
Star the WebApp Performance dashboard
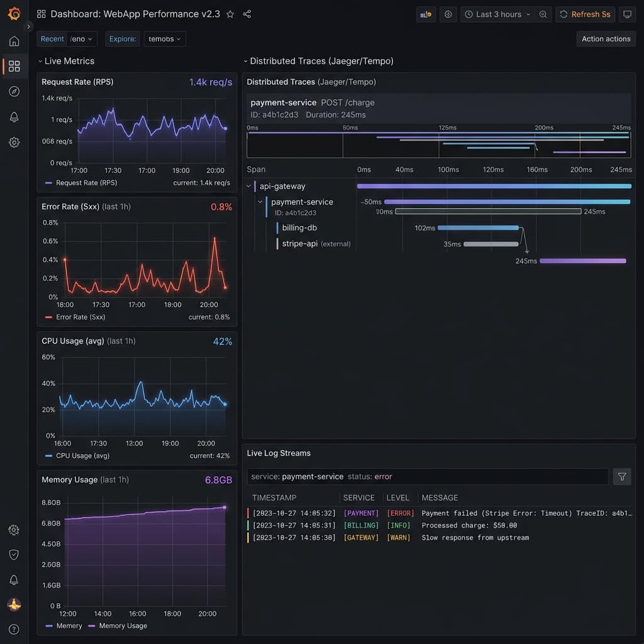coord(230,14)
